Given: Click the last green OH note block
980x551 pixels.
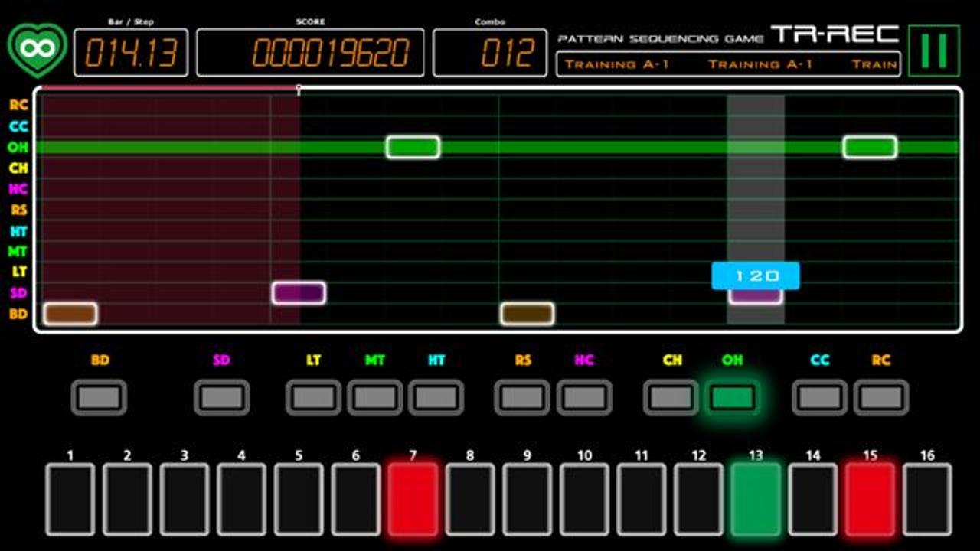Looking at the screenshot, I should coord(871,147).
